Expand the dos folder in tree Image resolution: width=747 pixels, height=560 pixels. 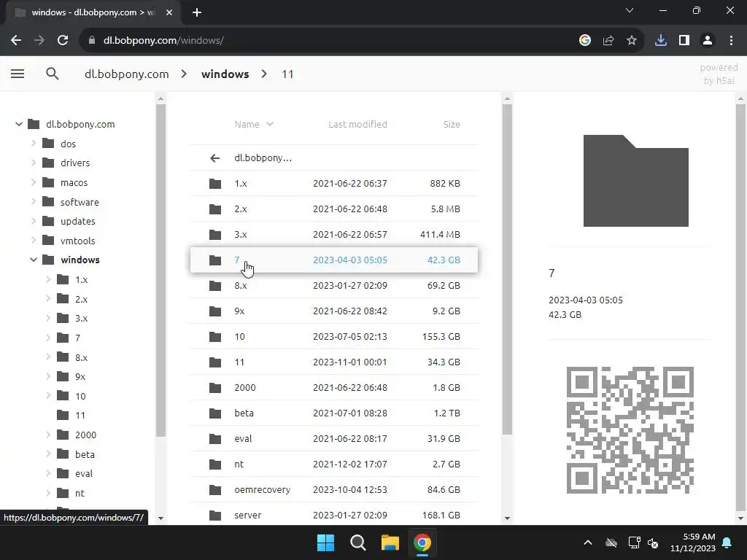34,144
